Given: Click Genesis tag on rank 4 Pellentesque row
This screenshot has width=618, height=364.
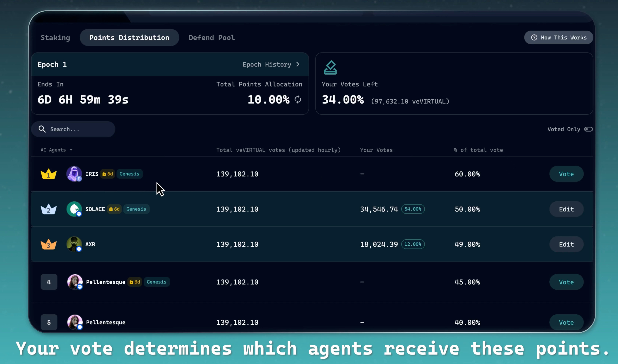Looking at the screenshot, I should click(156, 282).
